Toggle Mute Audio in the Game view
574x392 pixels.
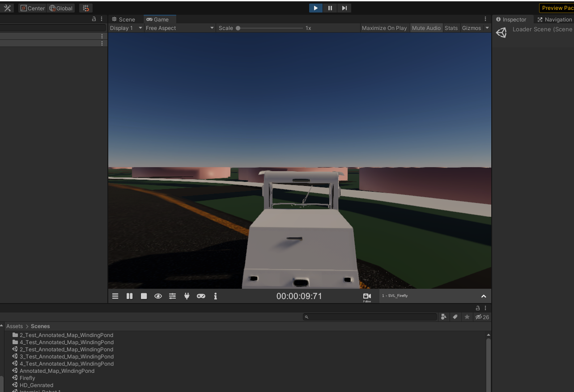425,28
